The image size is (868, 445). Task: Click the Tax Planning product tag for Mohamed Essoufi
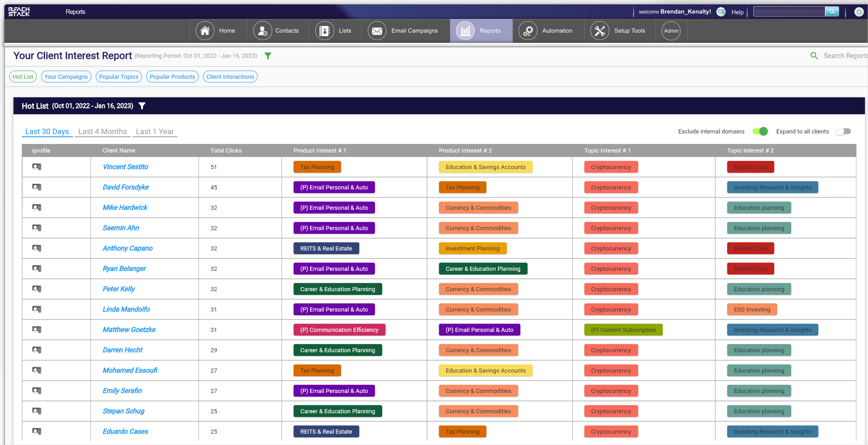(x=317, y=371)
